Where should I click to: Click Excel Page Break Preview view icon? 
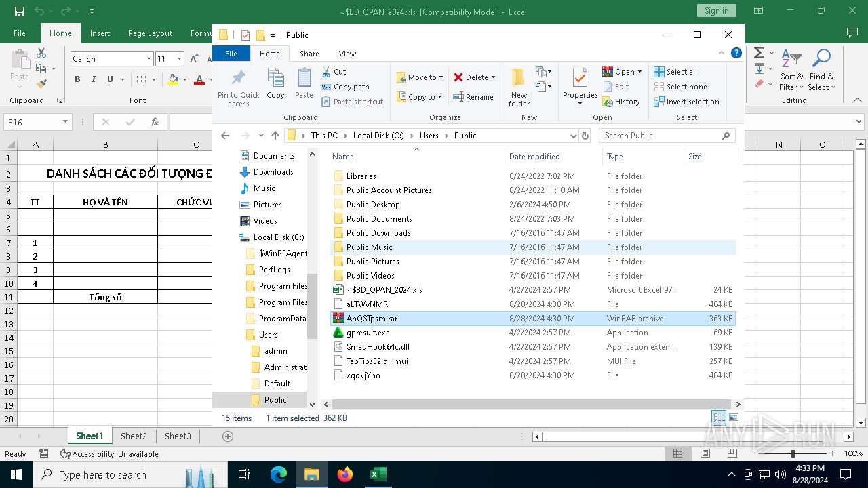(x=732, y=453)
